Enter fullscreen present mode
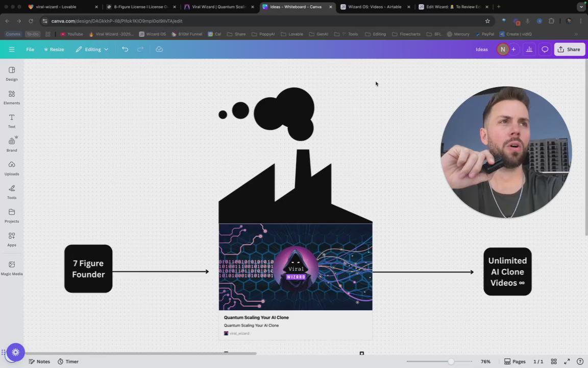588x368 pixels. click(x=567, y=362)
